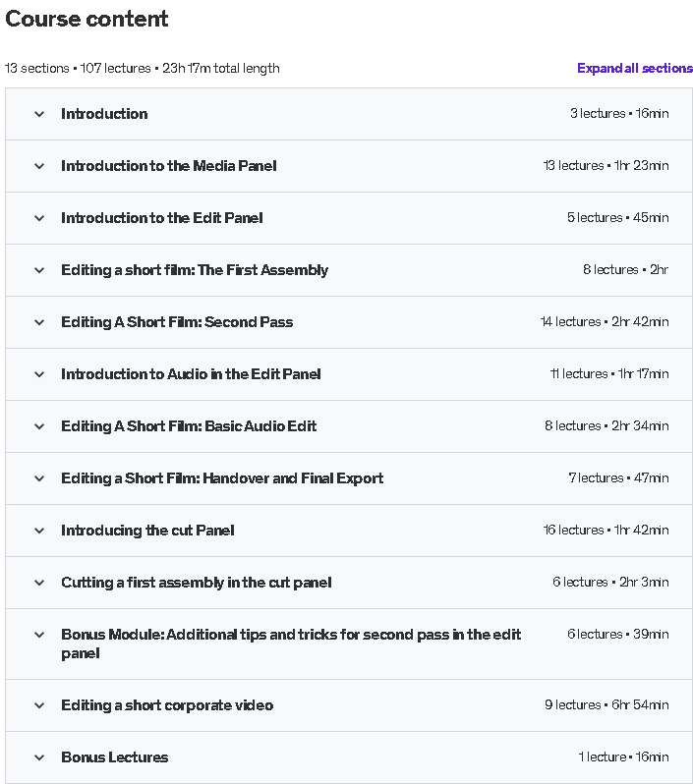Click the 'Course content' heading
The image size is (693, 784).
[87, 19]
